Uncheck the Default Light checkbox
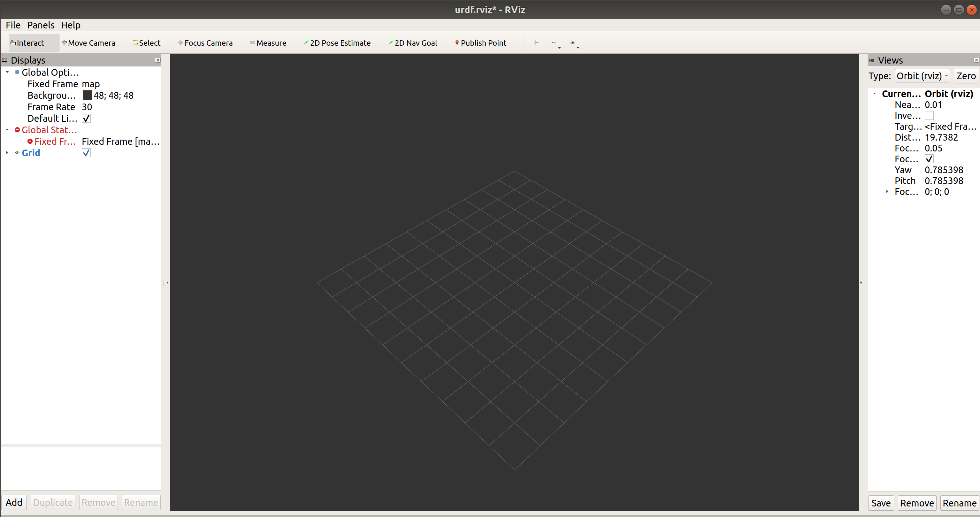Viewport: 980px width, 517px height. [86, 118]
